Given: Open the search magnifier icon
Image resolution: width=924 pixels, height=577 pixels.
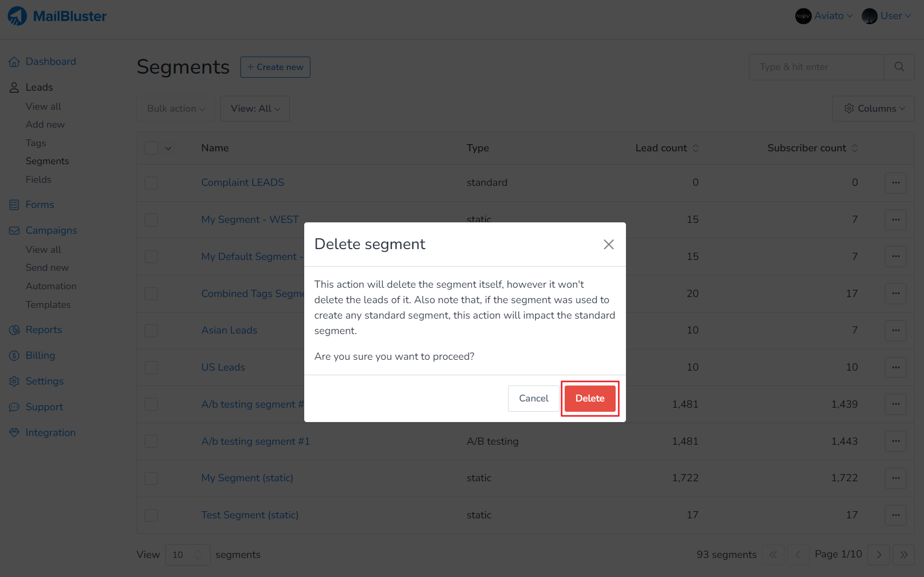Looking at the screenshot, I should tap(899, 67).
